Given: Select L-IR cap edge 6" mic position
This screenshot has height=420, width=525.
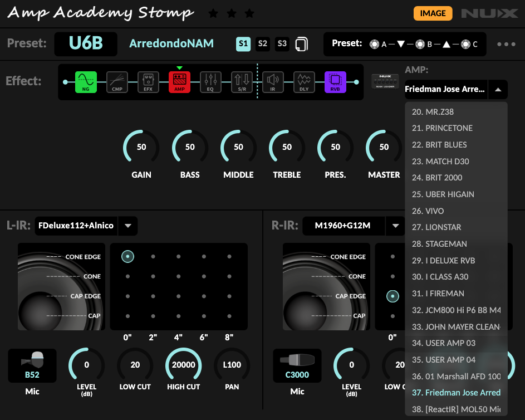Looking at the screenshot, I should [204, 296].
